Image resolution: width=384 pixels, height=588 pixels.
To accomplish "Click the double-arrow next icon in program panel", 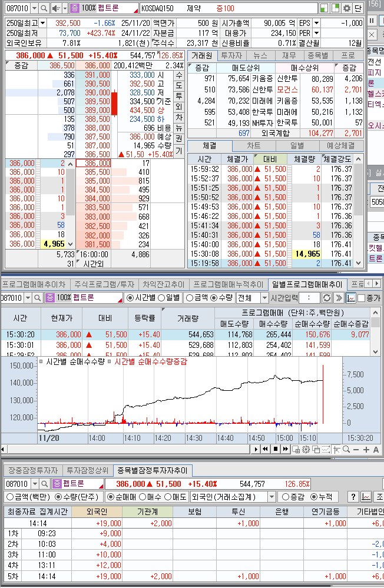I will click(x=339, y=298).
